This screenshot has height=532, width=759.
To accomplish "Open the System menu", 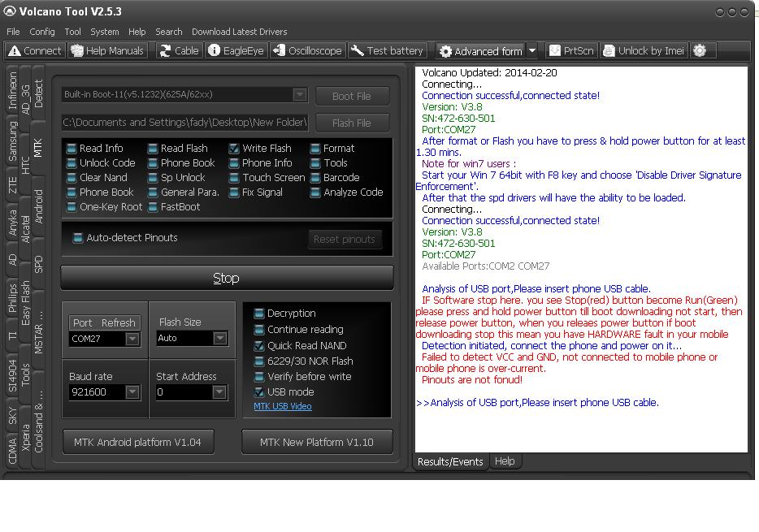I will (x=105, y=32).
